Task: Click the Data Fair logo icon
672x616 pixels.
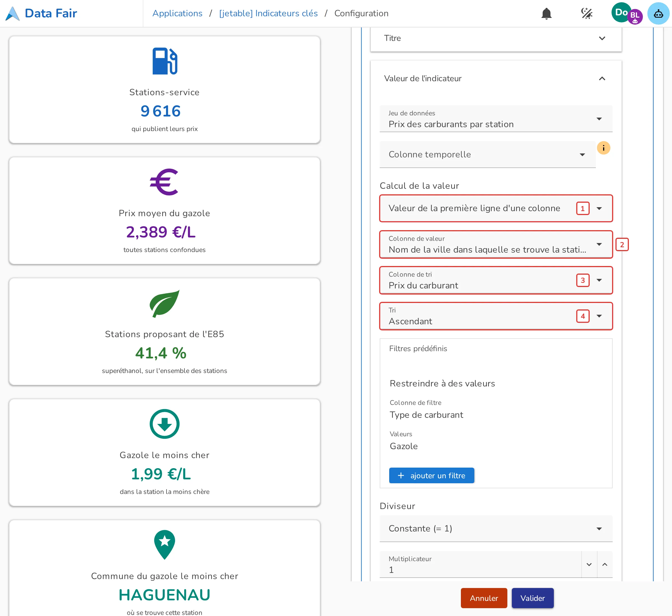Action: tap(13, 13)
